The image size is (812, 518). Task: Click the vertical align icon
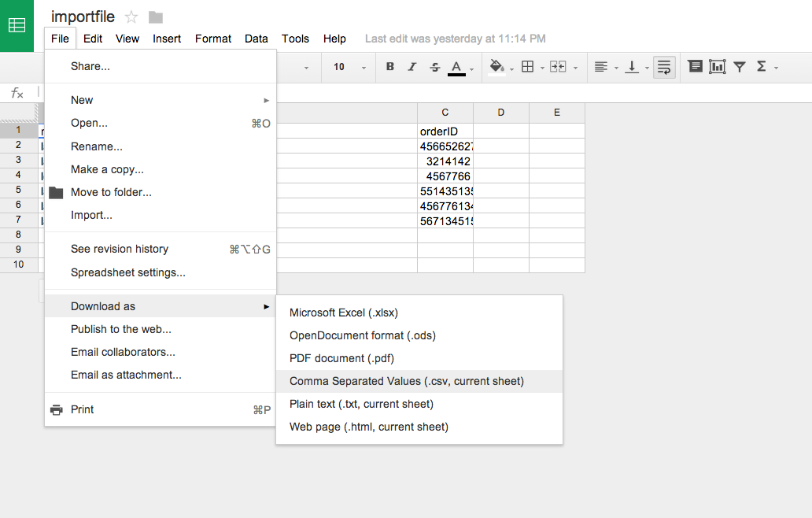[x=632, y=66]
